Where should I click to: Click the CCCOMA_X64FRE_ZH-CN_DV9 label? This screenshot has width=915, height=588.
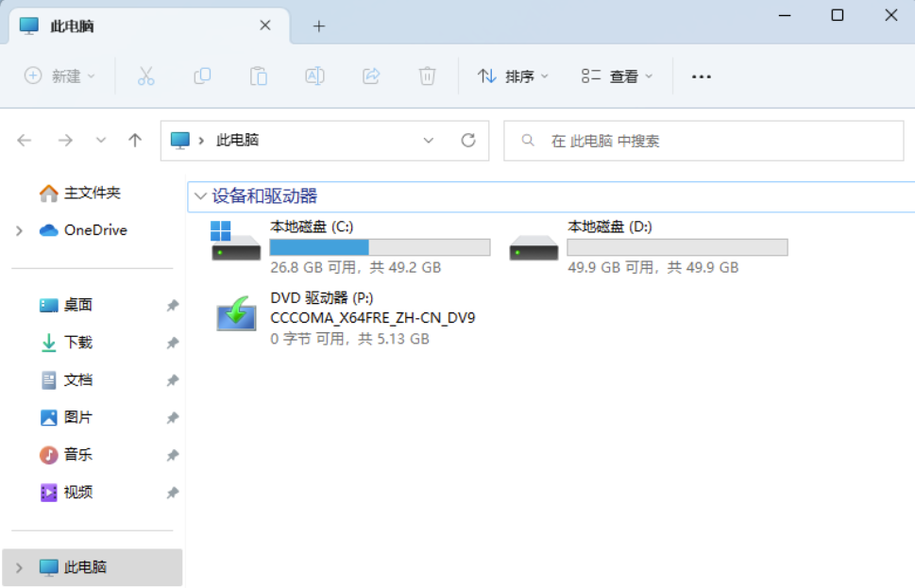pos(373,318)
